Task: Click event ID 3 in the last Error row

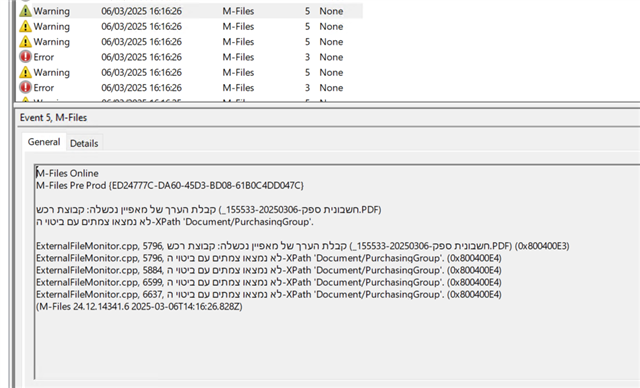Action: coord(307,88)
